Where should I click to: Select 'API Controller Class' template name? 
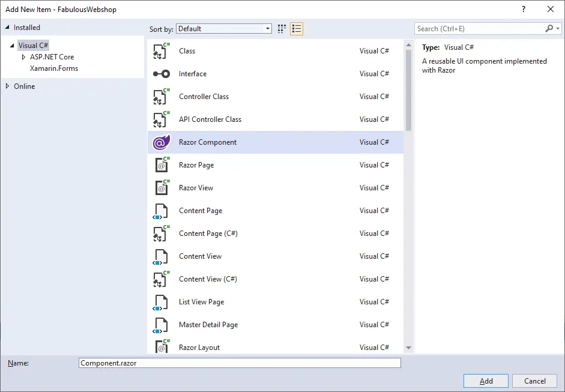pos(210,119)
